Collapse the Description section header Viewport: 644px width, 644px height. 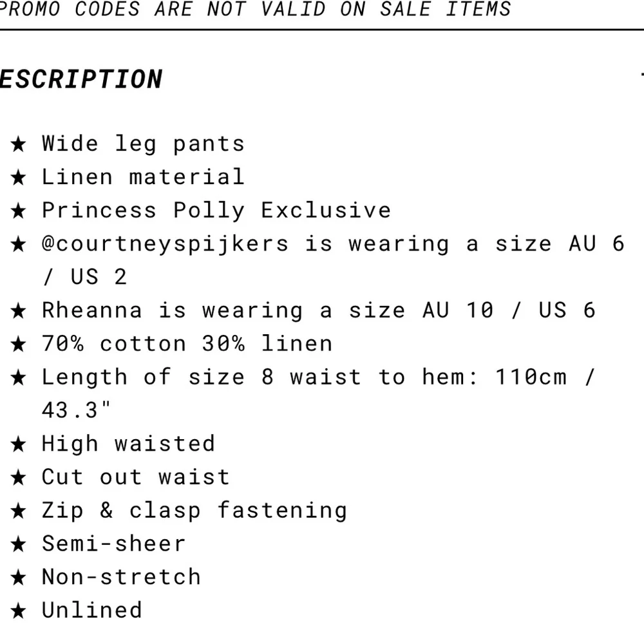tap(80, 79)
